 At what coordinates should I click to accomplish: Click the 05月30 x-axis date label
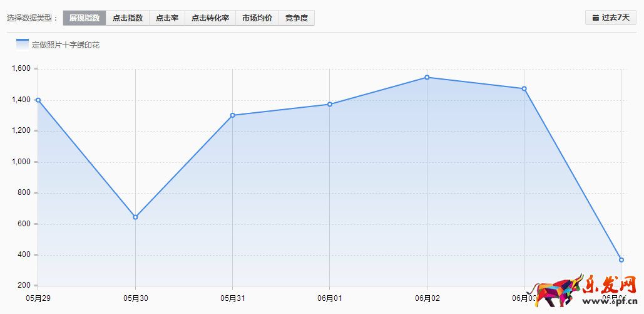(135, 298)
